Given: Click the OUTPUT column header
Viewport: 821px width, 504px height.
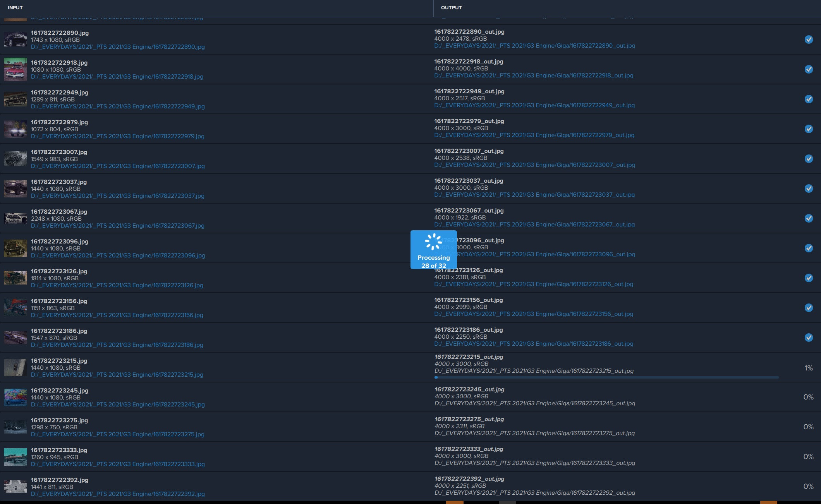Looking at the screenshot, I should click(x=451, y=8).
